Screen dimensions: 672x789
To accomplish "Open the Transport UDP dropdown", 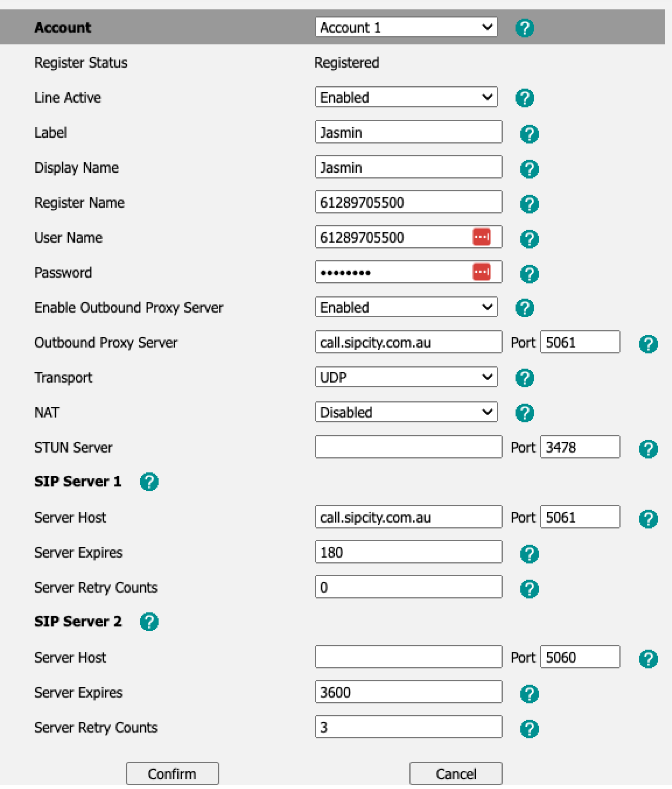I will click(x=406, y=377).
